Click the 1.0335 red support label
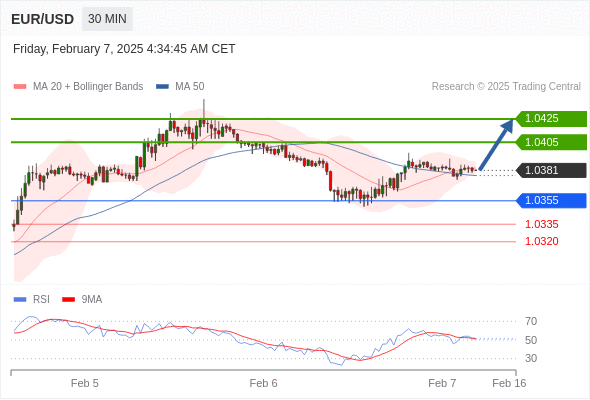Screen dimensions: 590x400 coord(542,224)
